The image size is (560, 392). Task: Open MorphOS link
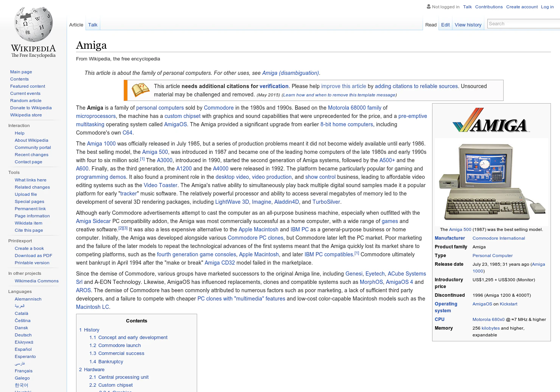(x=371, y=282)
